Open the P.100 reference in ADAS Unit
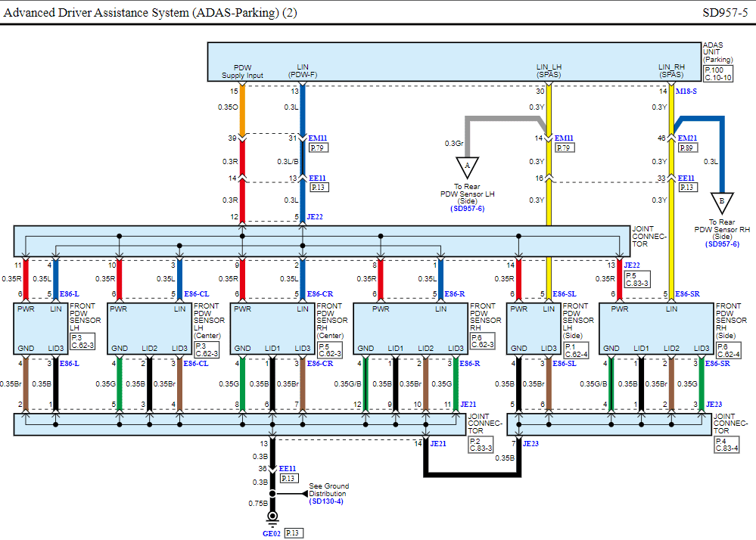This screenshot has height=540, width=756. click(714, 70)
